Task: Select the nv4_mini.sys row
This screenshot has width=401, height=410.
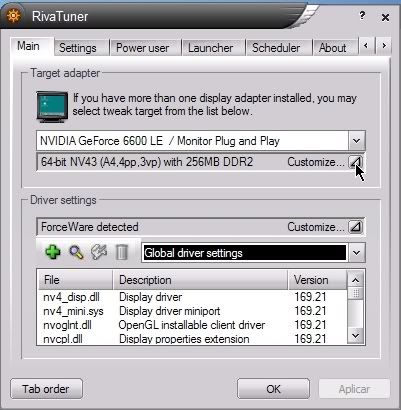Action: pos(192,311)
